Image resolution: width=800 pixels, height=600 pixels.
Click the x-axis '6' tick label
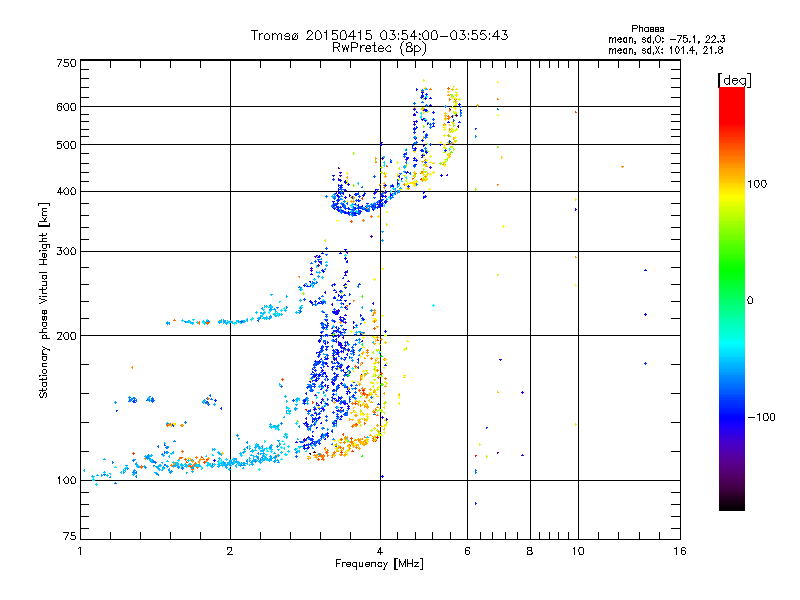click(467, 551)
